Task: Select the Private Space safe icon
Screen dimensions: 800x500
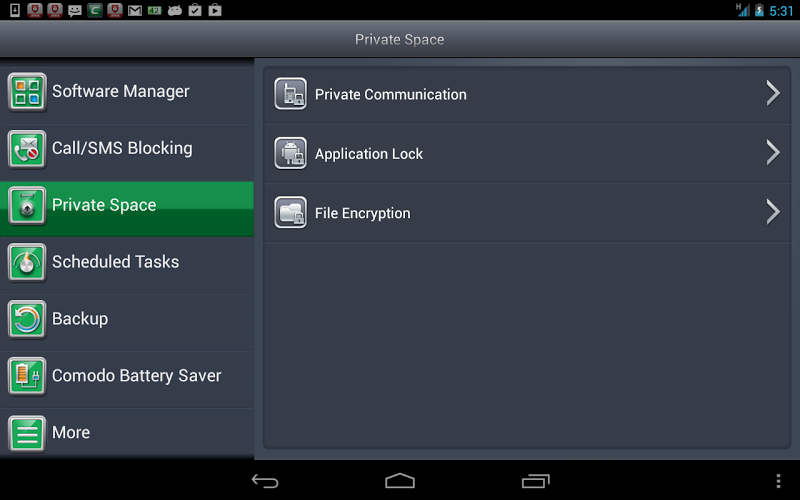Action: tap(27, 206)
